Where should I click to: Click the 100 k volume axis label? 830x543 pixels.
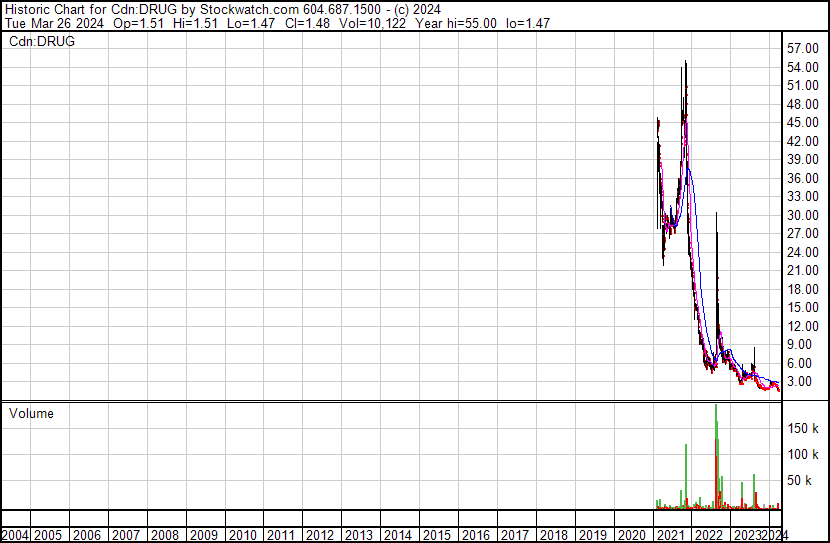803,455
